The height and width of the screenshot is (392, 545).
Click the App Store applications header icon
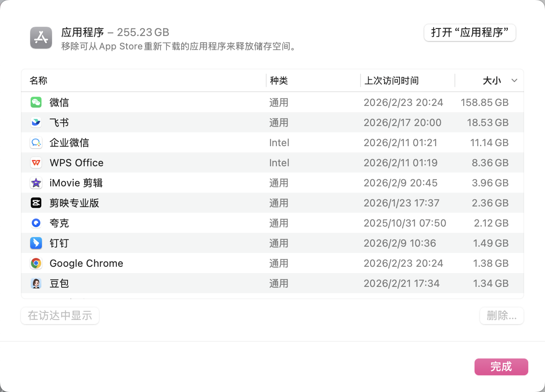coord(41,38)
